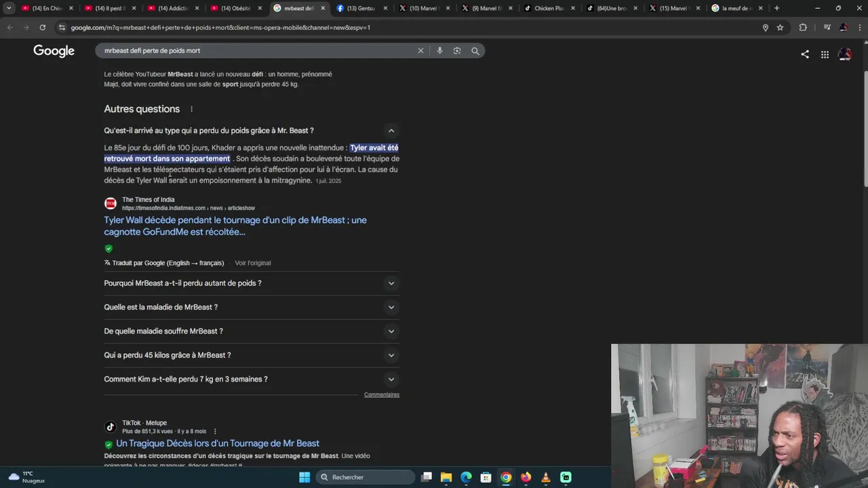Screen dimensions: 868x488
Task: Open the Tyler Wall Times of India article
Action: point(235,226)
